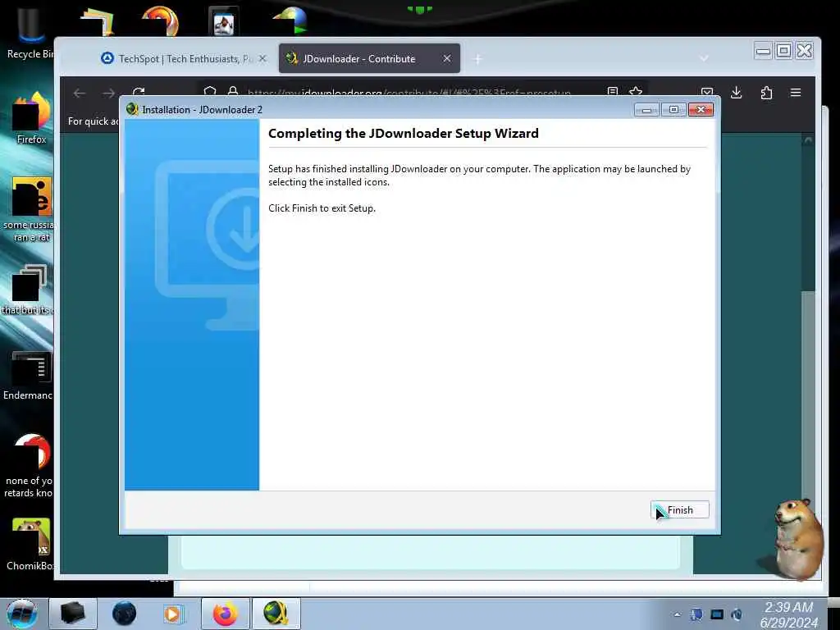Click the volume tray icon
The height and width of the screenshot is (630, 840).
[x=737, y=615]
